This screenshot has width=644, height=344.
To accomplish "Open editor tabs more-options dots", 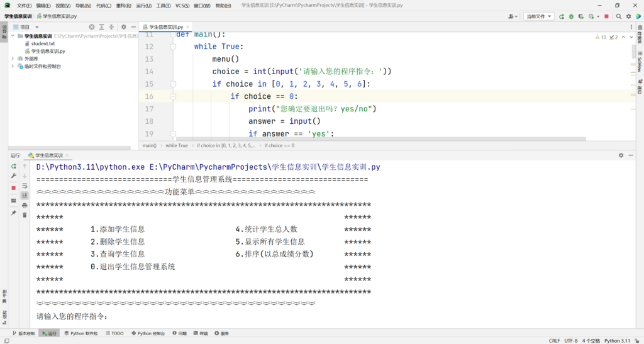I will click(631, 27).
